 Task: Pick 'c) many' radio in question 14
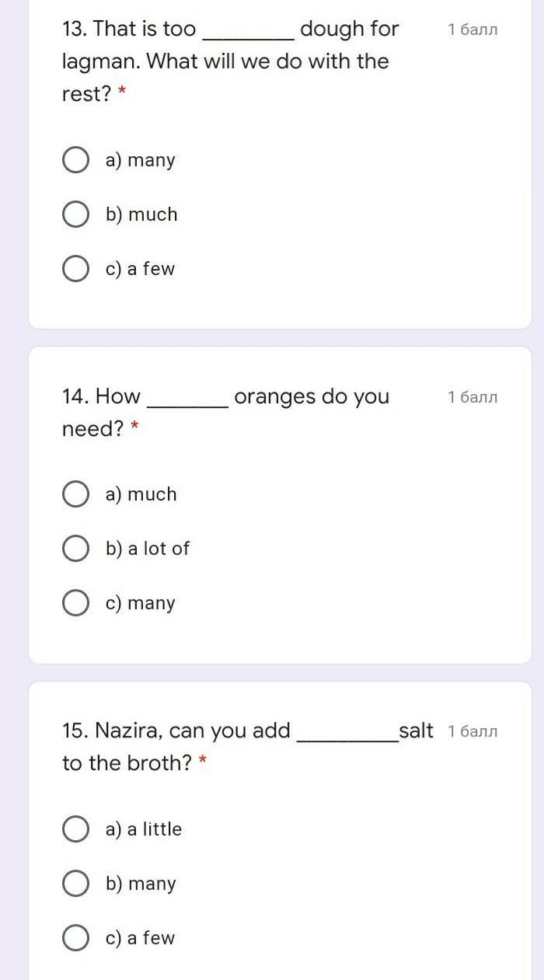(75, 603)
